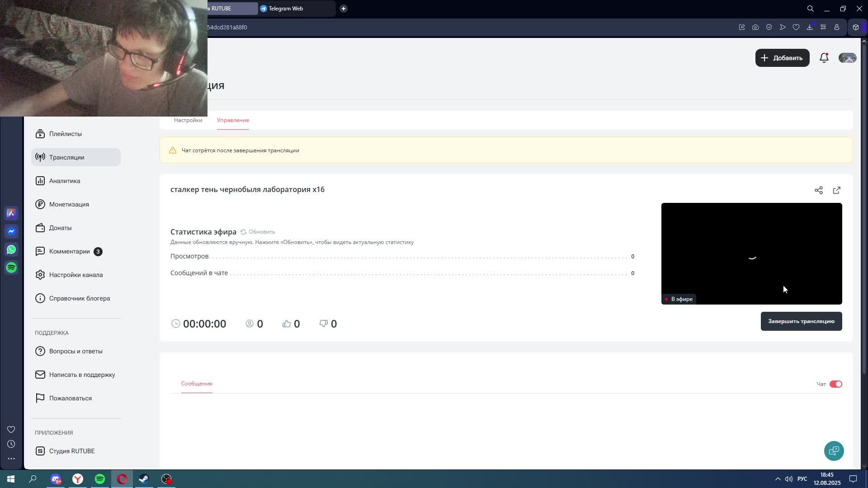Select the 'Сообщения' tab
The image size is (868, 488).
point(197,384)
